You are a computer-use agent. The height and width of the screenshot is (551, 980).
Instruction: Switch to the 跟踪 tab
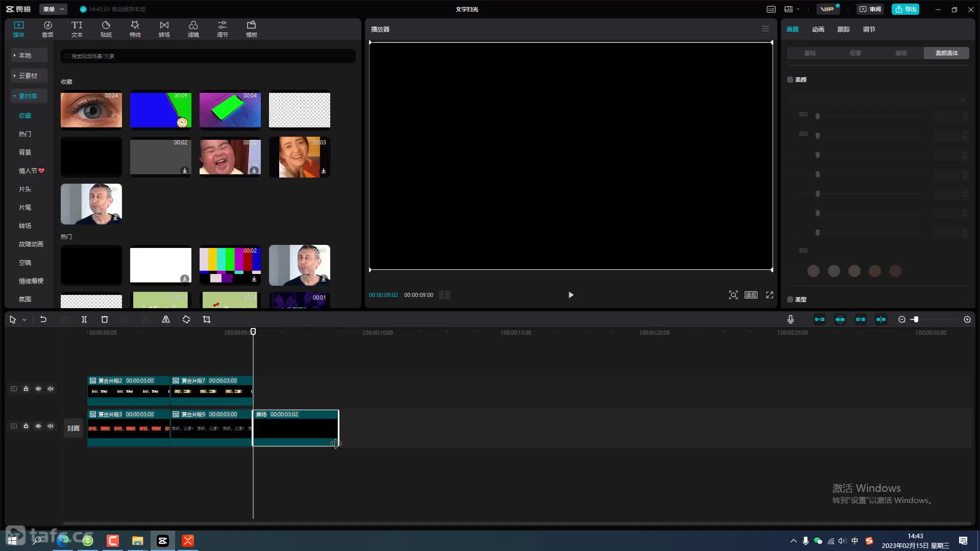(844, 30)
